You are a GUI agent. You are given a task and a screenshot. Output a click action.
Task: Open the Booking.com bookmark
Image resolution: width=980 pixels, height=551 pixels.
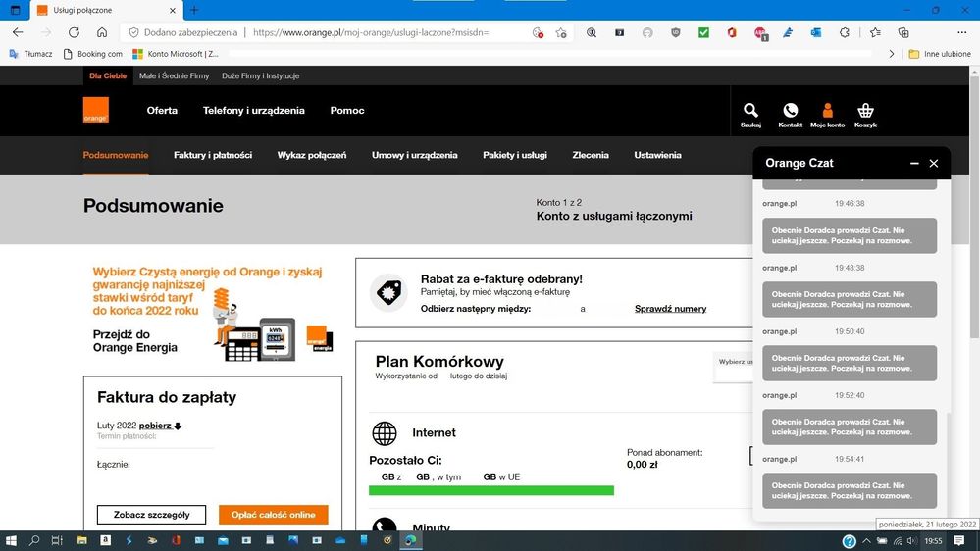tap(93, 54)
